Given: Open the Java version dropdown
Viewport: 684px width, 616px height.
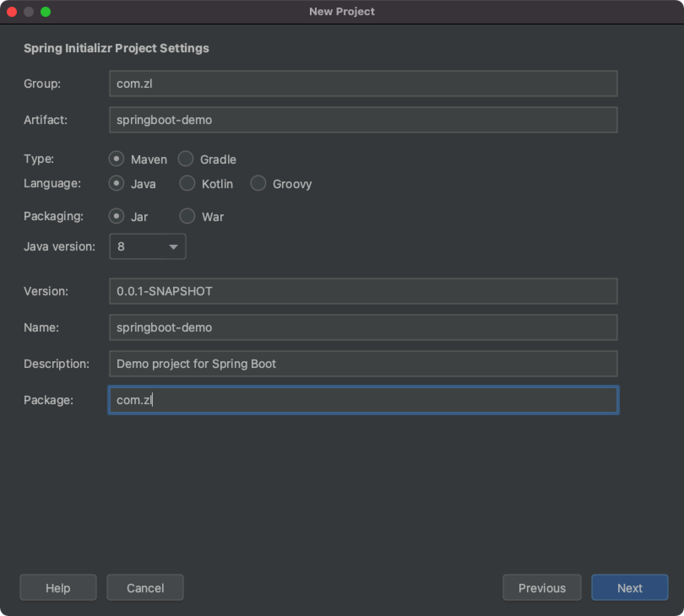Looking at the screenshot, I should point(147,246).
